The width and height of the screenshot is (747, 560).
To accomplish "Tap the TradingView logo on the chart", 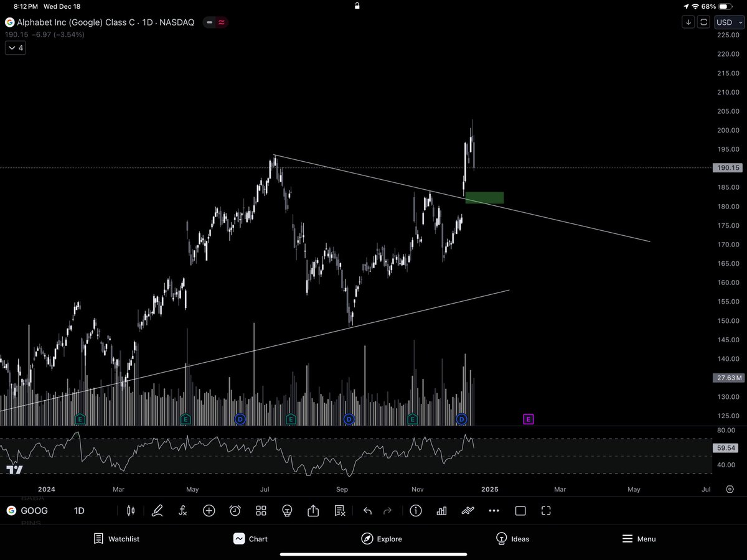I will click(15, 470).
